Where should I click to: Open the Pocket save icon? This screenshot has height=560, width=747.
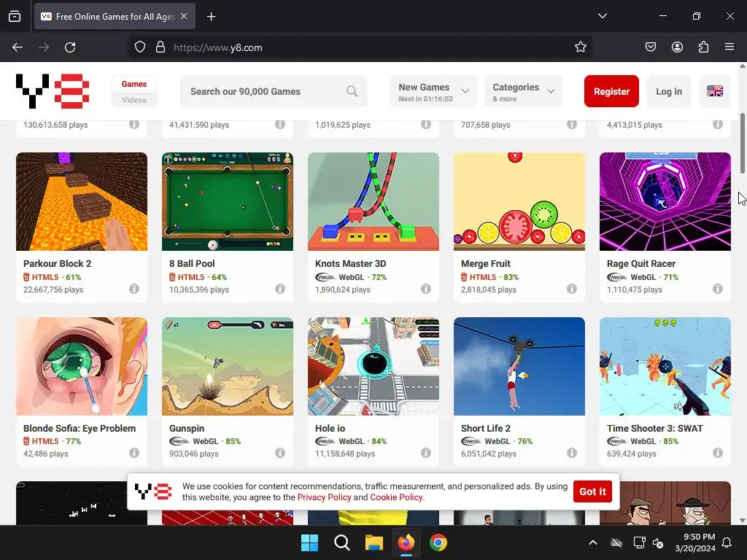coord(651,47)
